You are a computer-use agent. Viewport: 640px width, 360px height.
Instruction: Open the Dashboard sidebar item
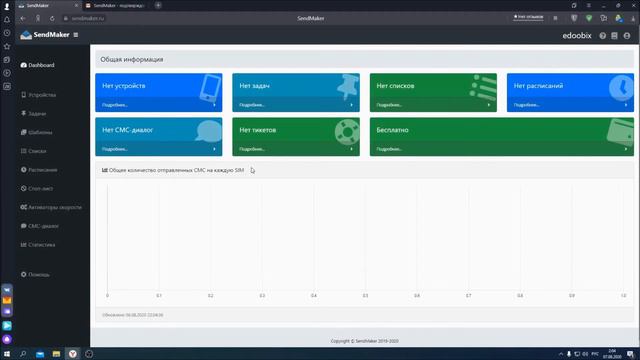[x=38, y=65]
